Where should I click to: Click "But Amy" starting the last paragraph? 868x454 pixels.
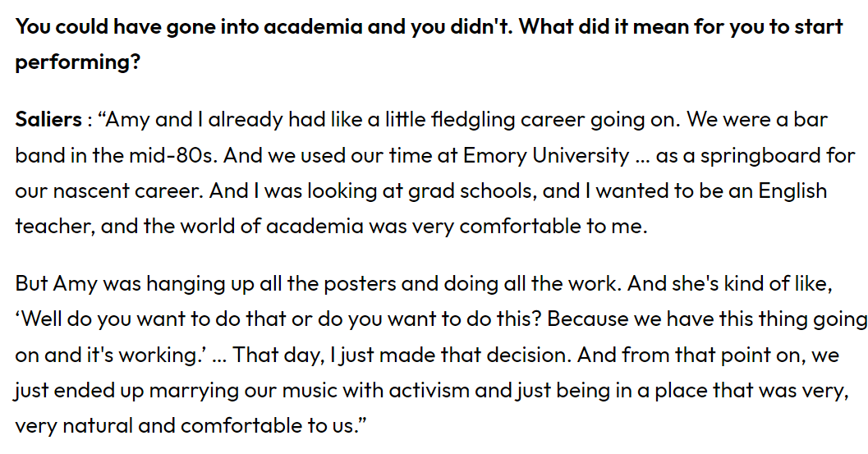point(56,284)
